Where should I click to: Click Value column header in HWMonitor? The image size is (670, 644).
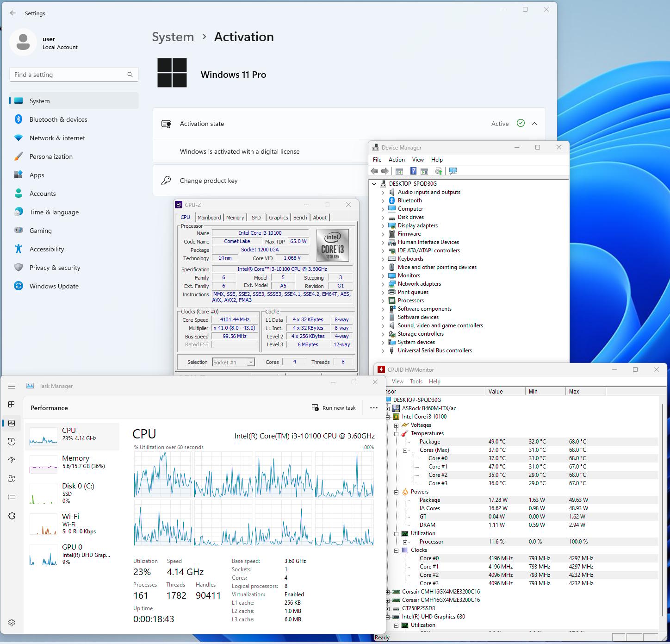(505, 392)
